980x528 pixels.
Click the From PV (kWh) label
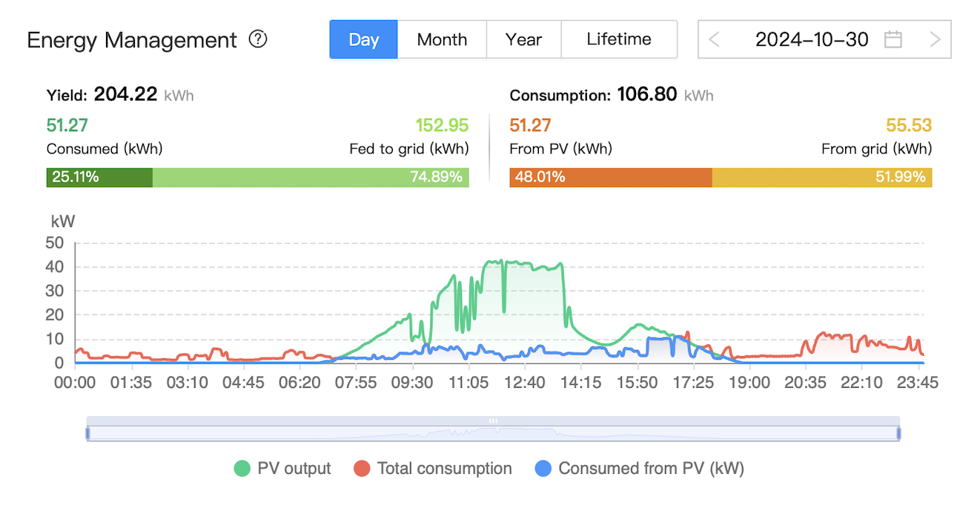[561, 149]
